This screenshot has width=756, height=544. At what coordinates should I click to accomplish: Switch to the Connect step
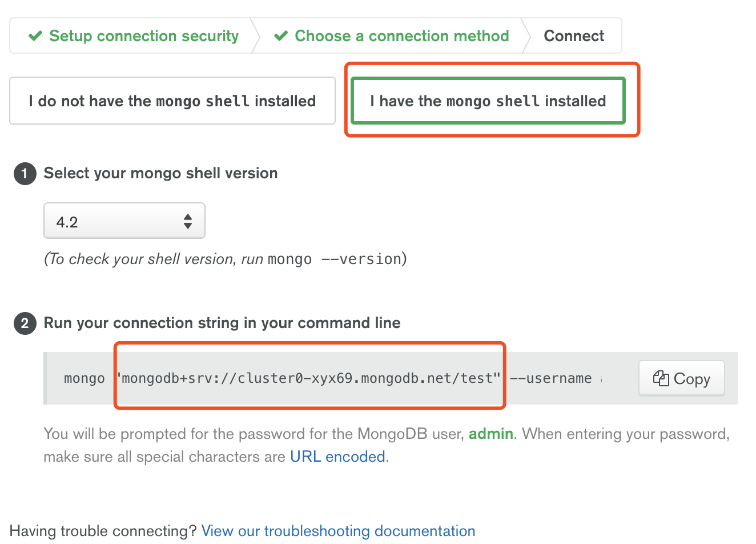pyautogui.click(x=573, y=36)
